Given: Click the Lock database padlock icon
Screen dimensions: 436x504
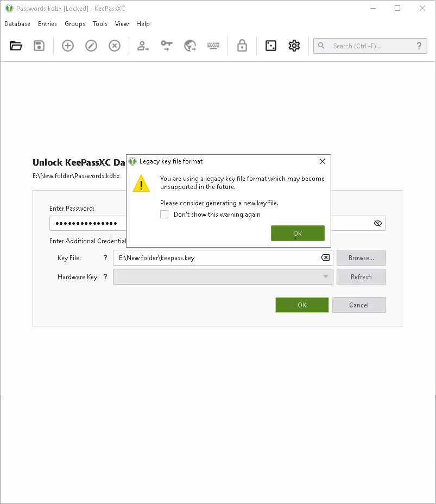Looking at the screenshot, I should [241, 46].
